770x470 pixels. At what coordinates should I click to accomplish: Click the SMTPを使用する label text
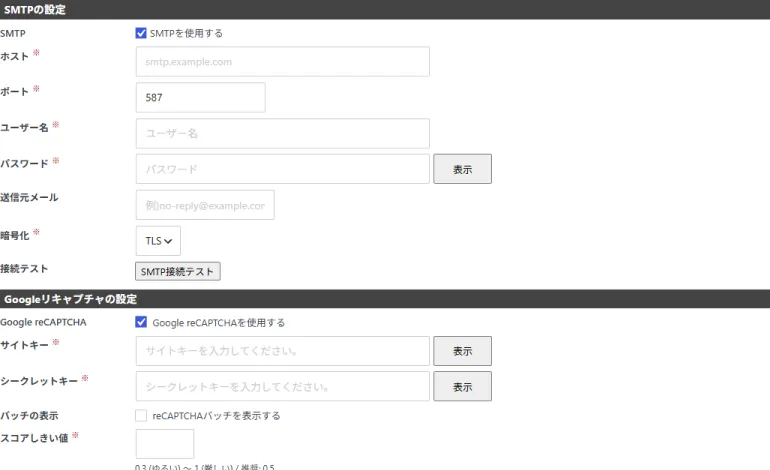(186, 33)
